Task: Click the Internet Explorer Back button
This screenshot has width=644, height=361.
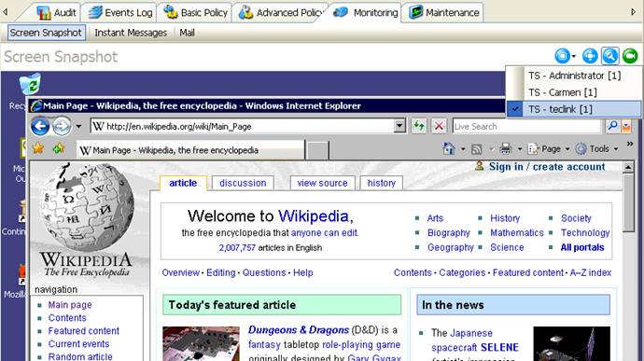Action: (x=40, y=126)
